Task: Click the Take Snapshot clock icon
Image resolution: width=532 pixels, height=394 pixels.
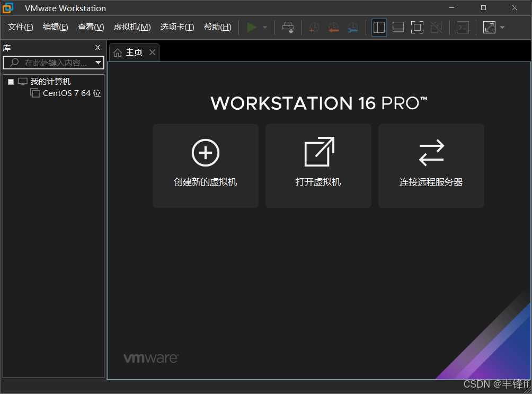Action: pyautogui.click(x=314, y=28)
